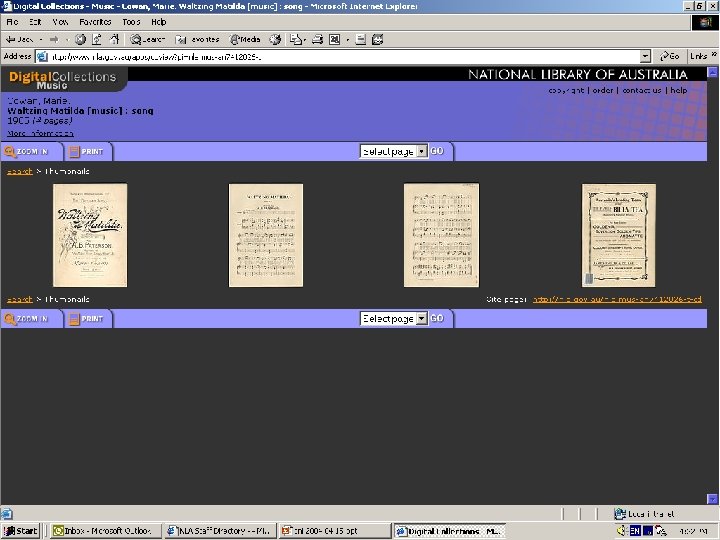The image size is (720, 540).
Task: Click the EN language indicator in the tray
Action: (x=635, y=531)
